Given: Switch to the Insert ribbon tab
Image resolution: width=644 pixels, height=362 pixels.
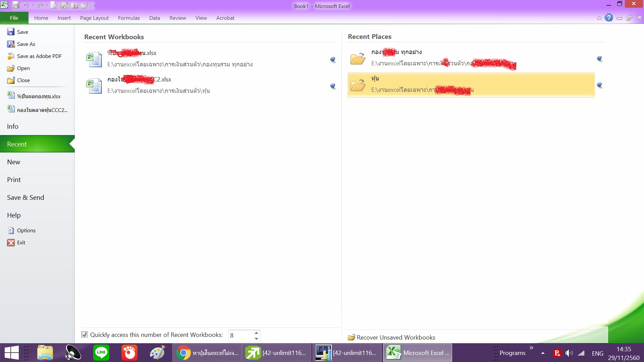Looking at the screenshot, I should [64, 18].
